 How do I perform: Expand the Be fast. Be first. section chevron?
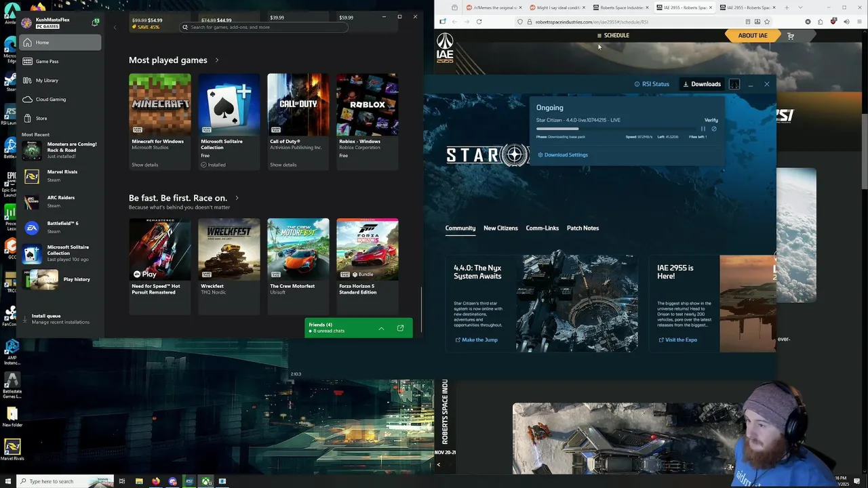click(237, 198)
